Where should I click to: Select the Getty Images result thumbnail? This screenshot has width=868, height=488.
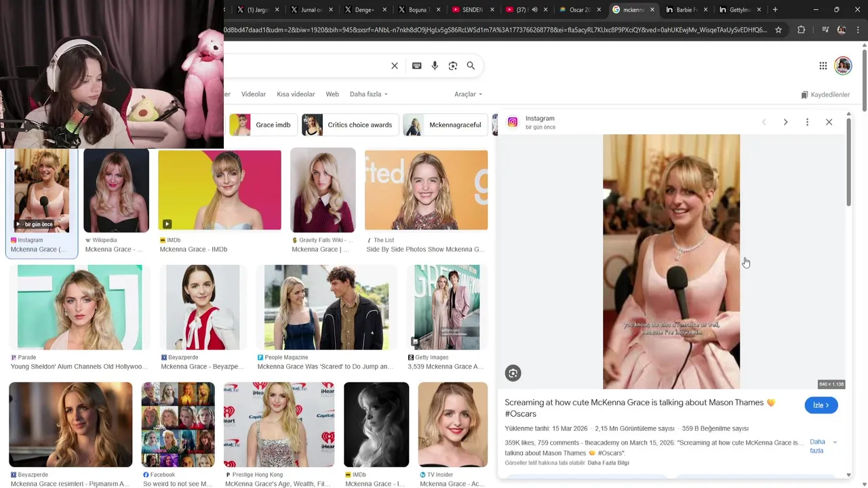[x=447, y=307]
